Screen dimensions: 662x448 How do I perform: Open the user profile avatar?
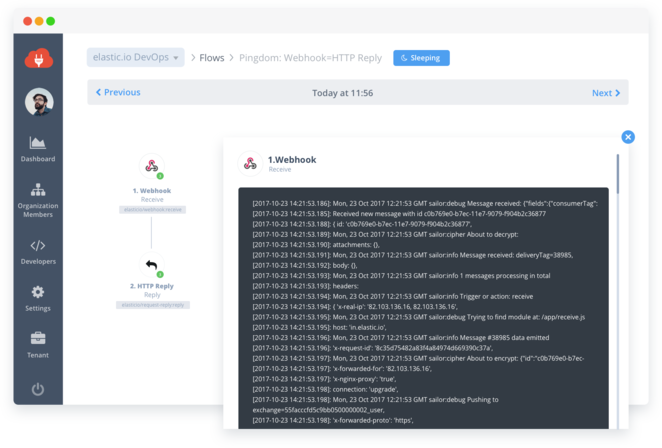click(39, 102)
